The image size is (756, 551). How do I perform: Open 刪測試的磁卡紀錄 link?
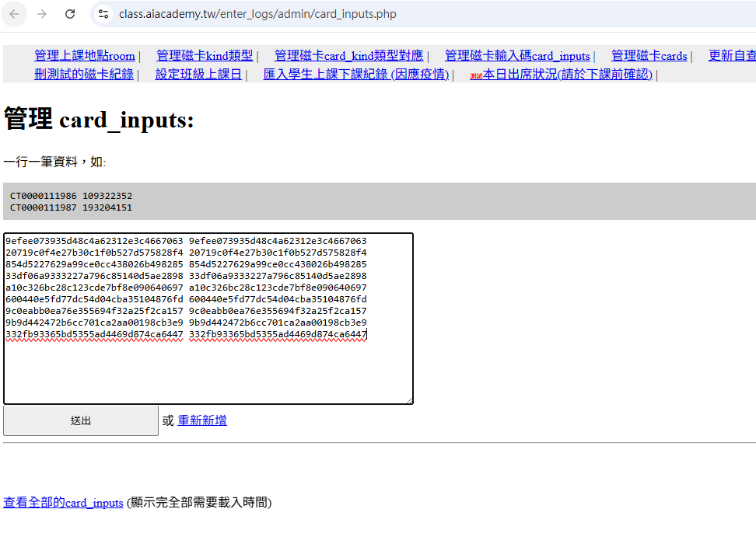(x=84, y=75)
